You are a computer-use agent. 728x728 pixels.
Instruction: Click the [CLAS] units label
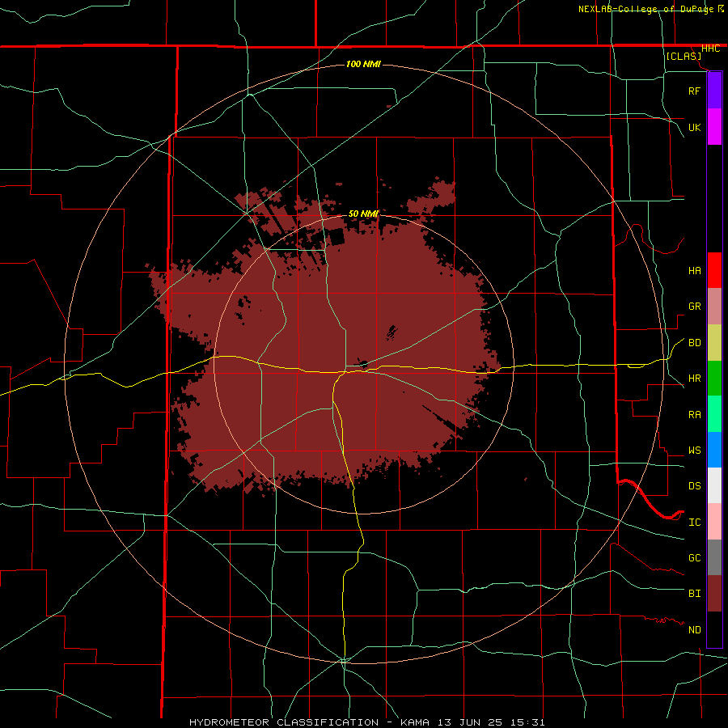click(x=684, y=56)
